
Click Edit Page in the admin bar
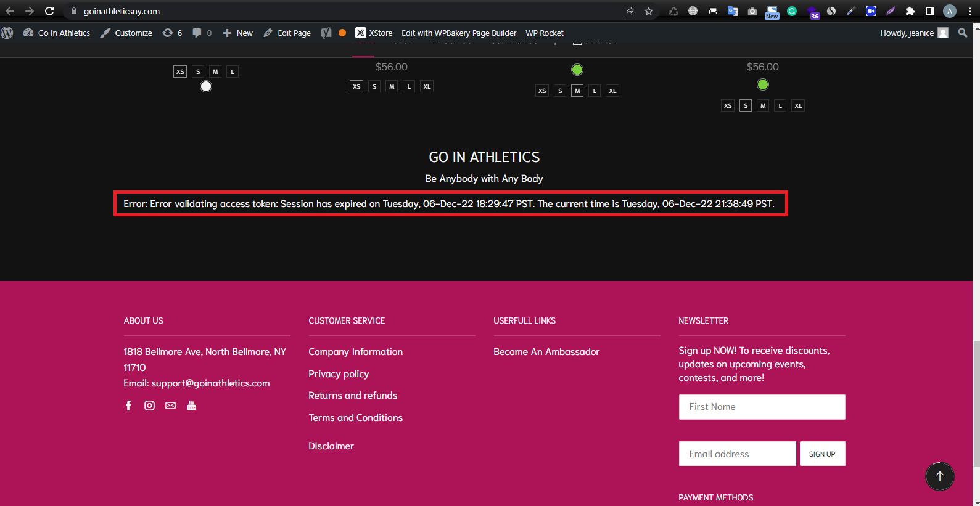click(x=287, y=33)
